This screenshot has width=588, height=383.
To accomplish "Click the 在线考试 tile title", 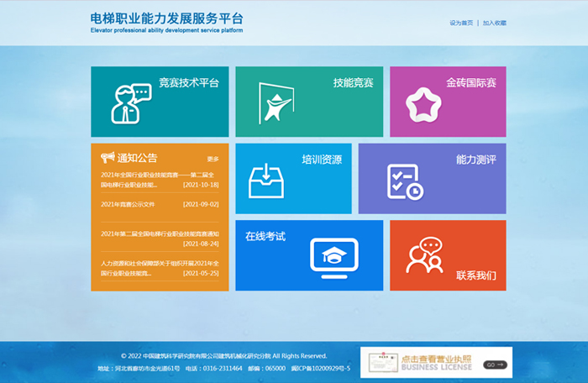I will (265, 236).
